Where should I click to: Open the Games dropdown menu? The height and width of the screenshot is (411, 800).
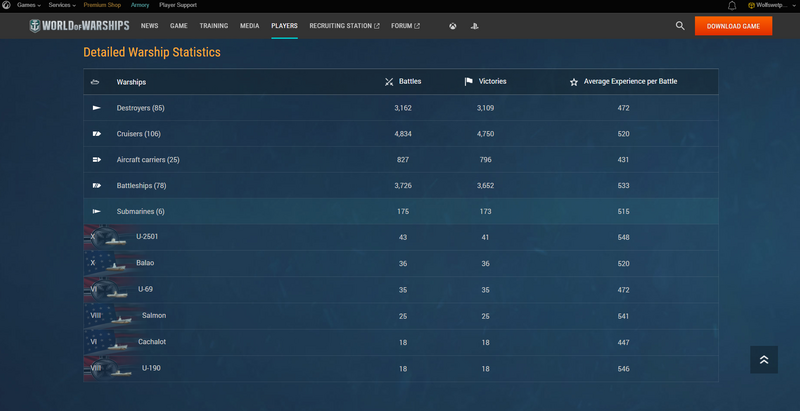click(28, 5)
